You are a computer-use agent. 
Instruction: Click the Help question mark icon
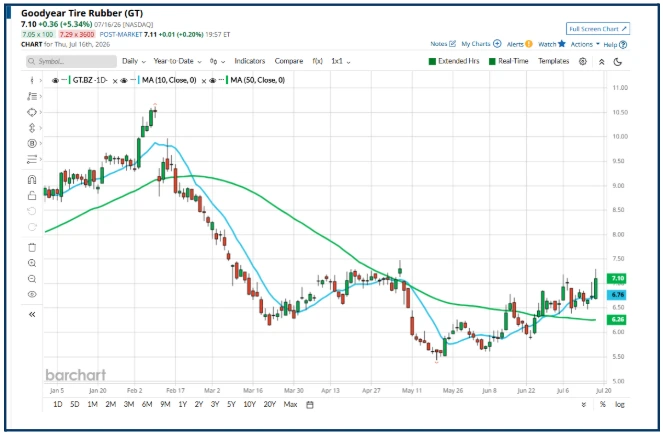[x=623, y=44]
